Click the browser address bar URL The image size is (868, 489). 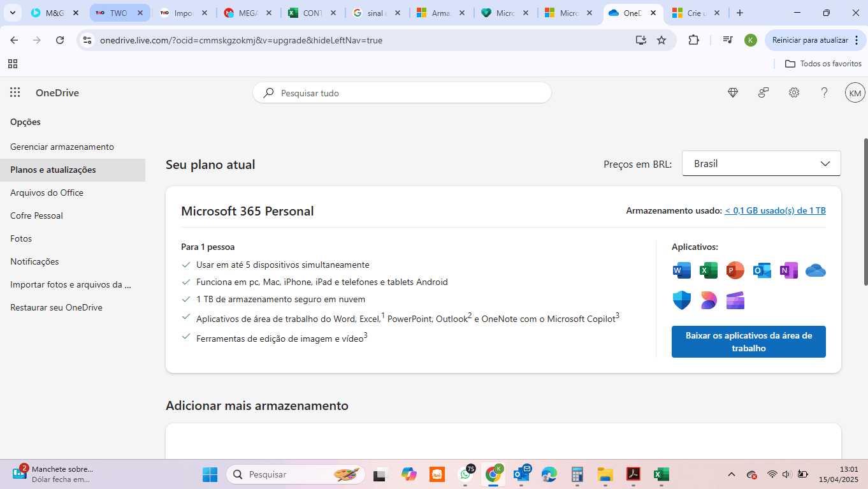tap(241, 40)
